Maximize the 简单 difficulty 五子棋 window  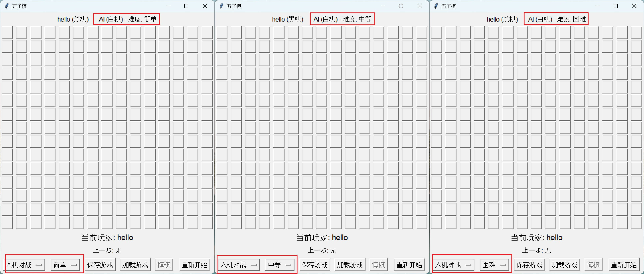click(186, 6)
